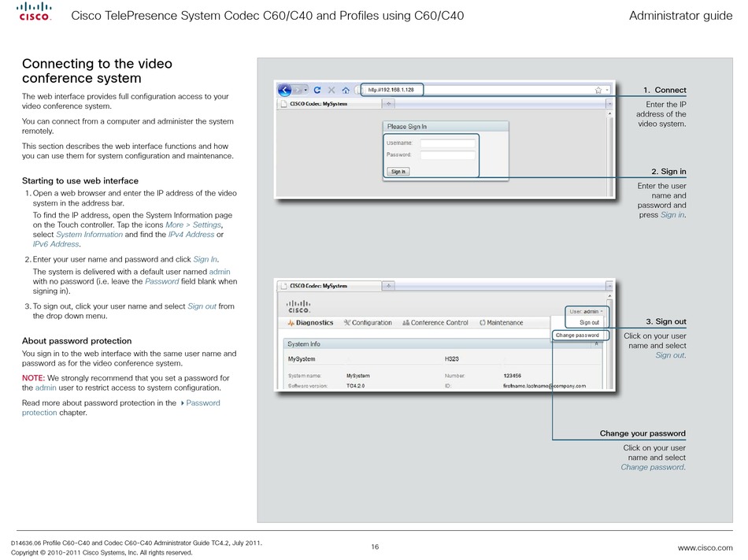Select the CISCO Codec: MySystem tab above sign-in form
Viewport: 748px width, 560px height.
[329, 103]
